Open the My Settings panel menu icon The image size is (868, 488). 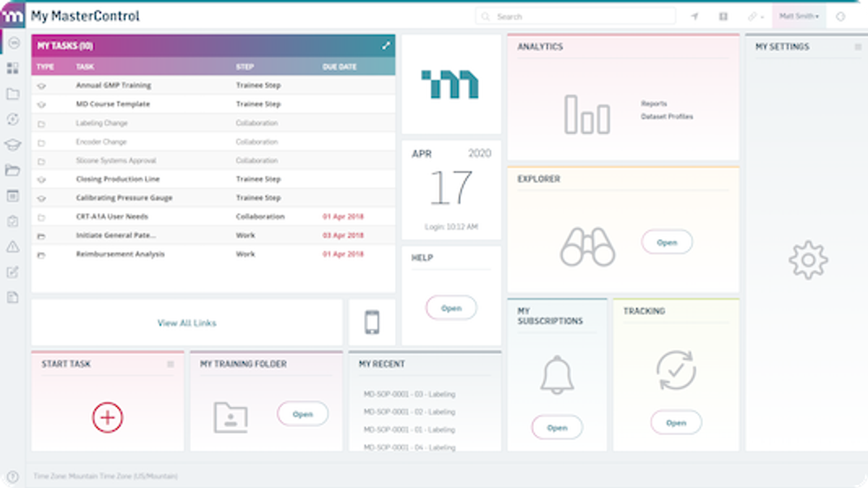pos(858,46)
